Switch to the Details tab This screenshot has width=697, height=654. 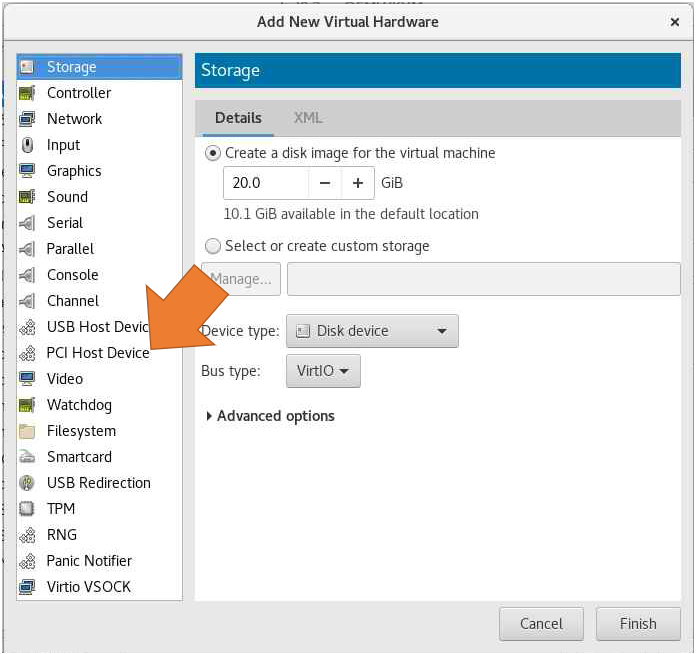(238, 118)
